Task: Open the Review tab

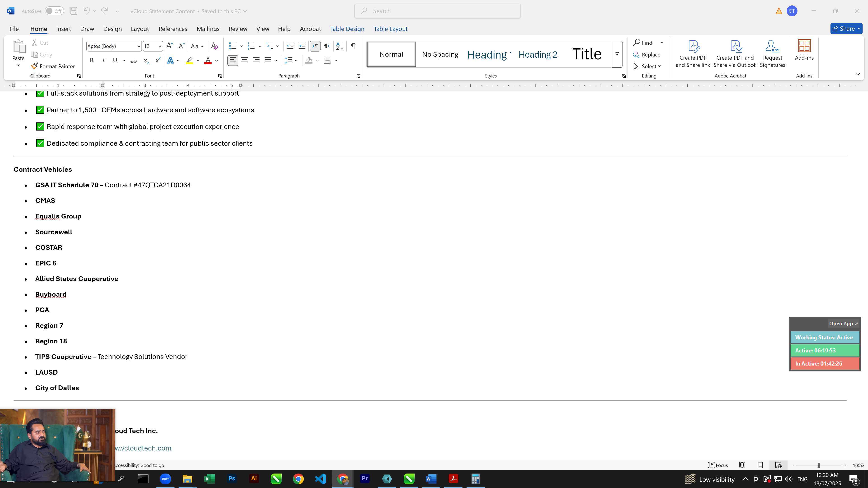Action: tap(238, 29)
